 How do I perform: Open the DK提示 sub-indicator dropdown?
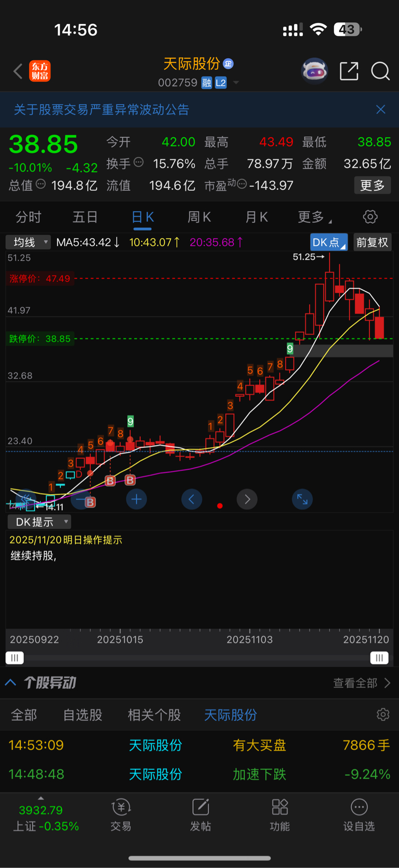click(39, 522)
